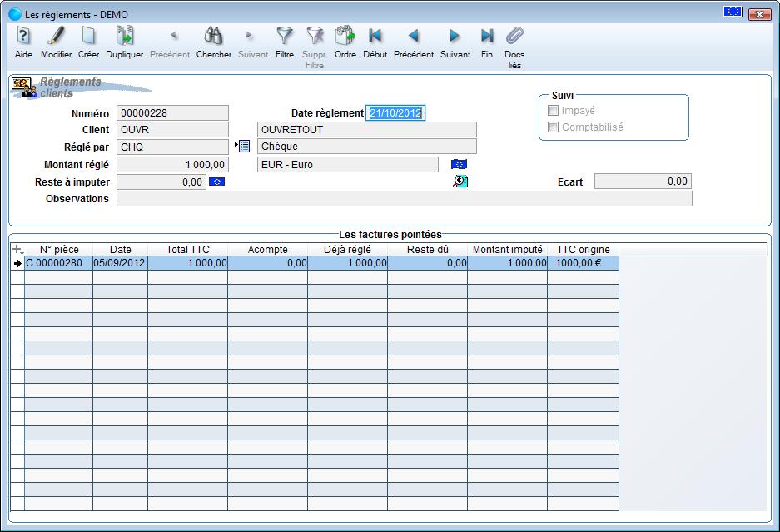Screen dimensions: 780x532
Task: Click the OUVRETOUT client name field
Action: pyautogui.click(x=366, y=129)
